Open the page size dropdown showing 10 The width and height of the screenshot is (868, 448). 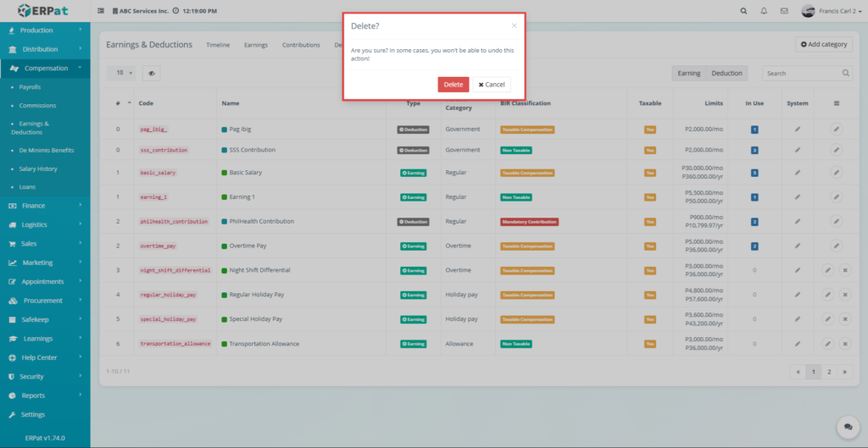125,74
